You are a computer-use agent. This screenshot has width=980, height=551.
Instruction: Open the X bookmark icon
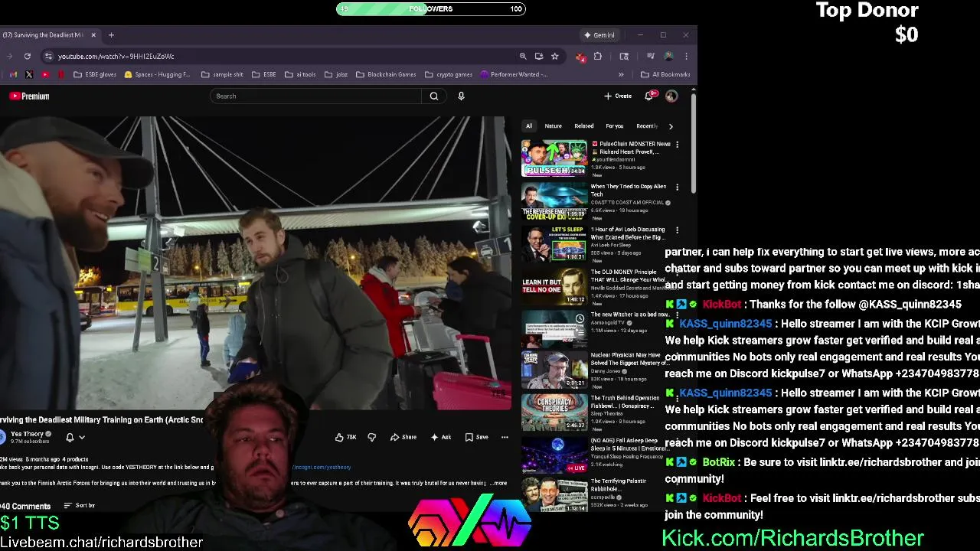[x=29, y=74]
